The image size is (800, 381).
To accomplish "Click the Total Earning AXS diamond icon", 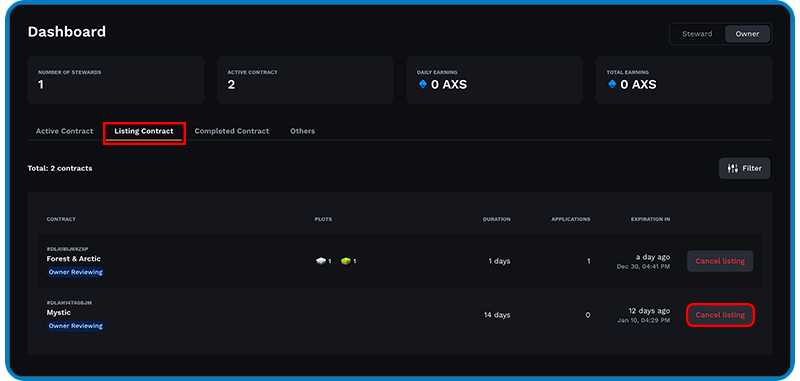I will tap(612, 85).
